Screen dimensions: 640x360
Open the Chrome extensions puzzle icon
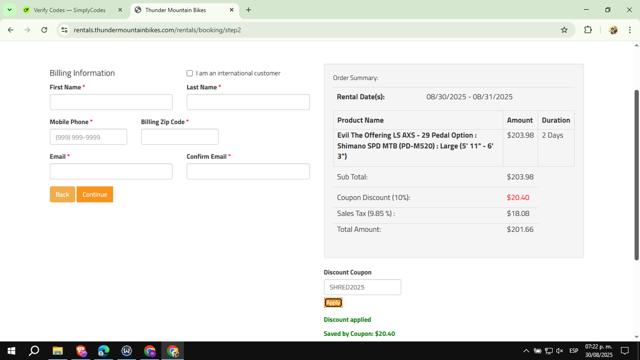(x=588, y=30)
